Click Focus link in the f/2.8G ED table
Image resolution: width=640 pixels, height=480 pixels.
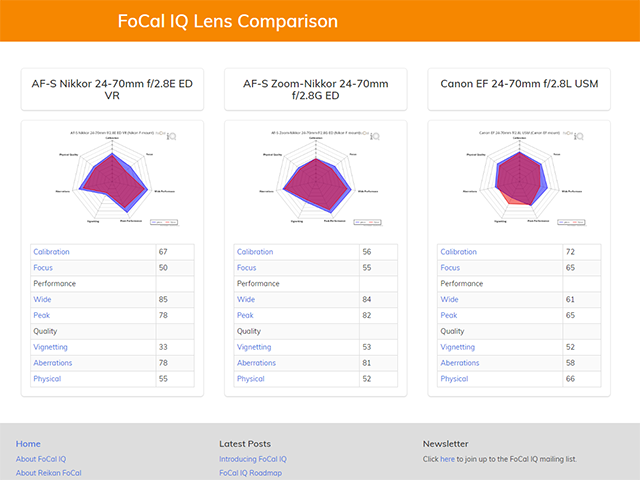click(247, 268)
